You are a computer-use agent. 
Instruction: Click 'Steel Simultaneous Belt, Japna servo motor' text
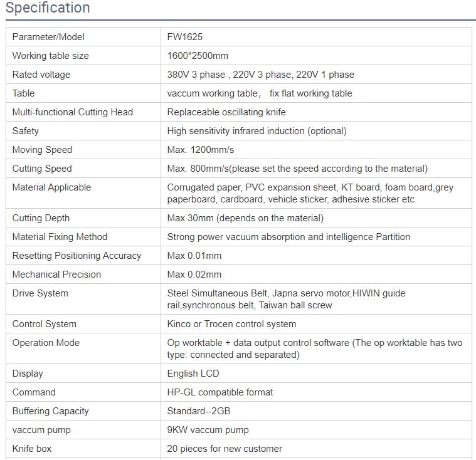coord(259,293)
